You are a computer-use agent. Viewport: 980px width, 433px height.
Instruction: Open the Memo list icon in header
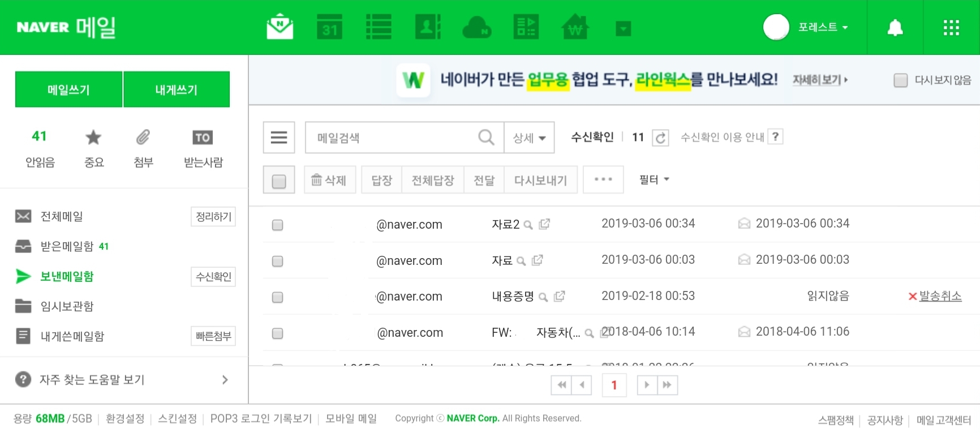(x=379, y=27)
